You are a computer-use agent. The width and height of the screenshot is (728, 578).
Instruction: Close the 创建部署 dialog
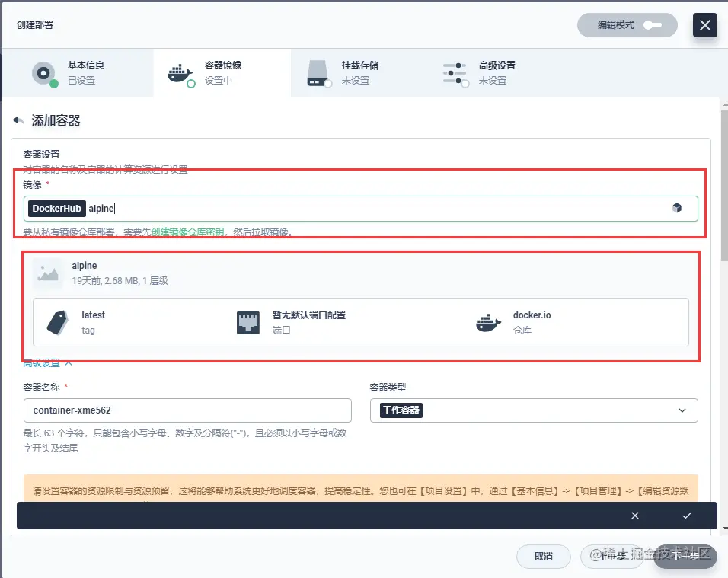[x=705, y=25]
